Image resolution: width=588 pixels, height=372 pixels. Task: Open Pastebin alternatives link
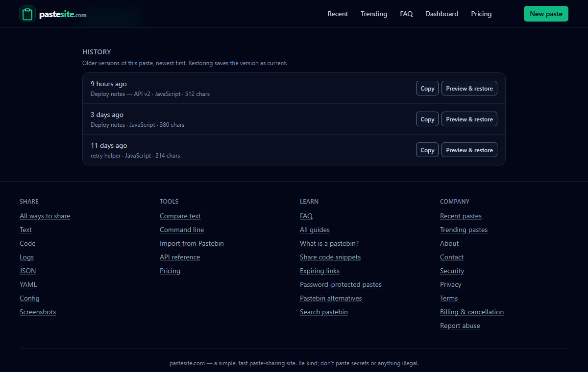(331, 299)
